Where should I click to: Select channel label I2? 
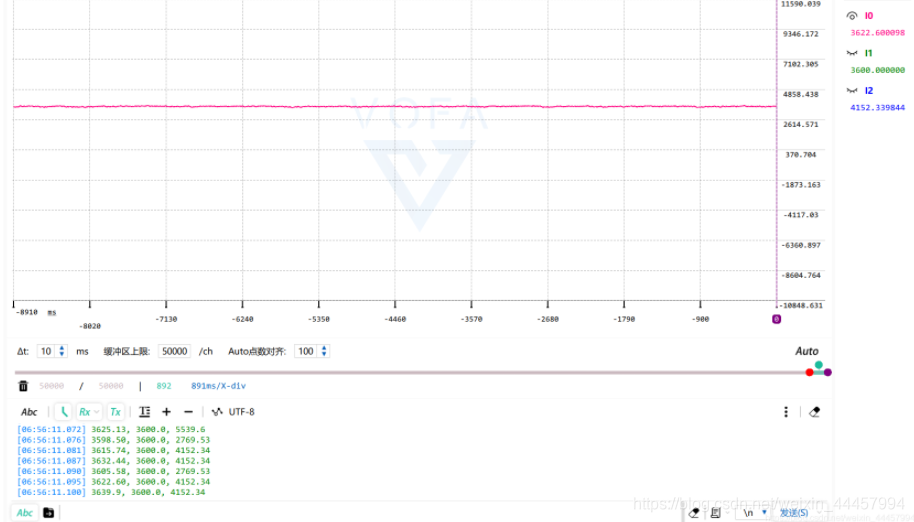coord(869,90)
